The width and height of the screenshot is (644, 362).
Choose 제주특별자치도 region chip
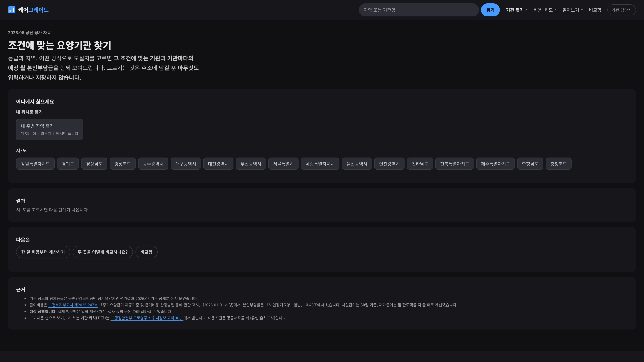[x=495, y=164]
